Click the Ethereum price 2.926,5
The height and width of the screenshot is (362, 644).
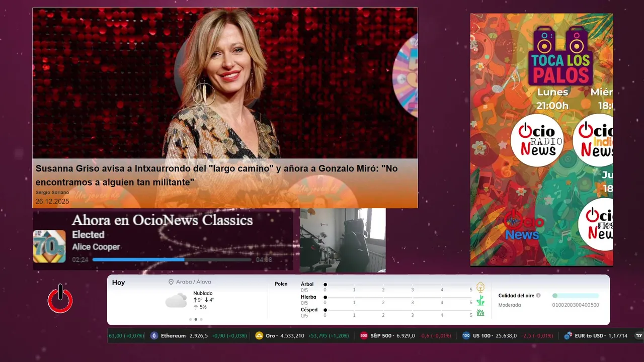click(199, 336)
